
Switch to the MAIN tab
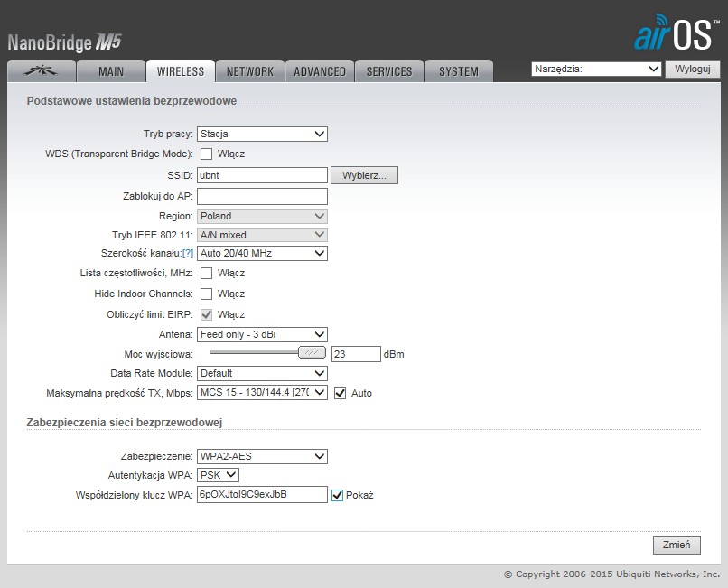111,71
